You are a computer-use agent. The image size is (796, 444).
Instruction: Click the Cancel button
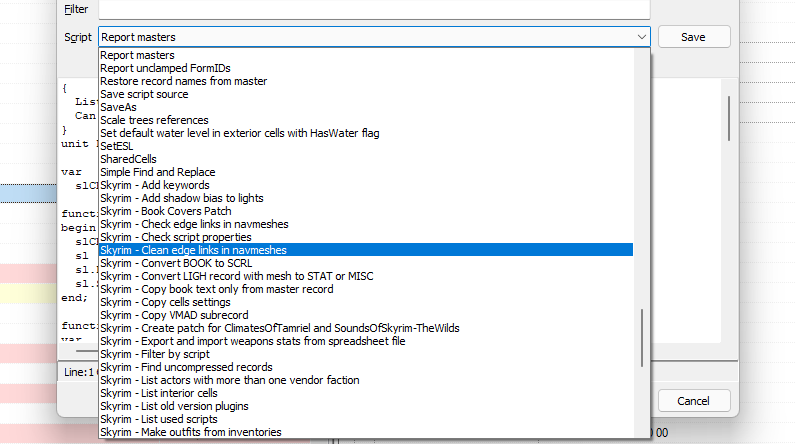coord(694,401)
